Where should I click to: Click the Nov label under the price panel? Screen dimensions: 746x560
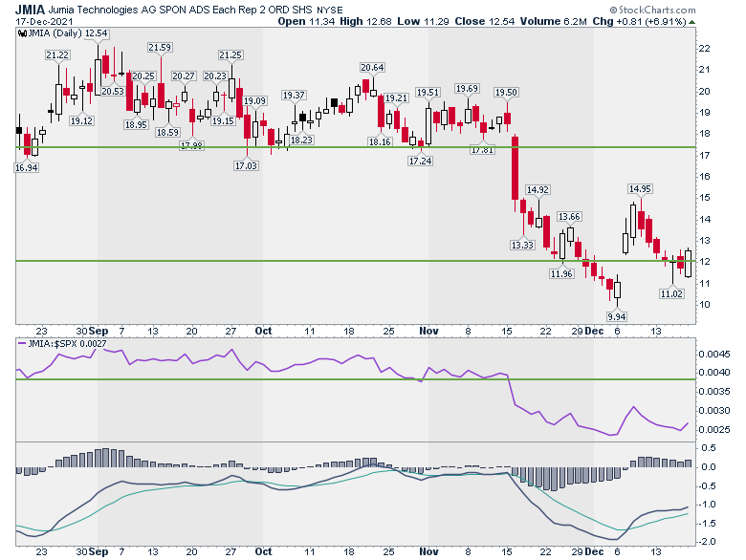pos(428,331)
